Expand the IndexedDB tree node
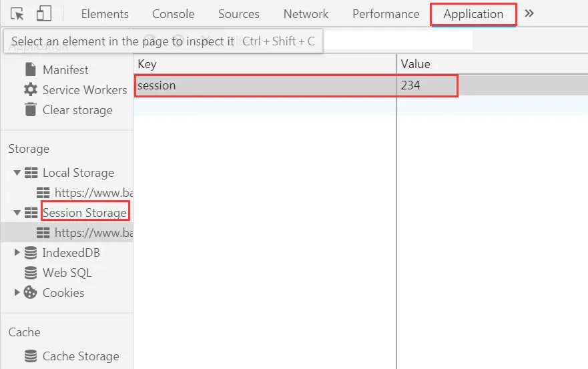The image size is (588, 369). (x=17, y=253)
